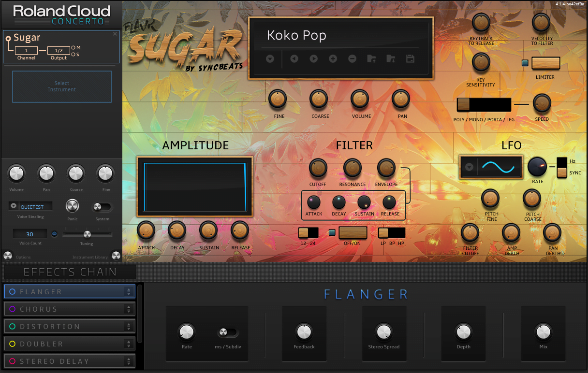
Task: Click the Velocity to Filter knob
Action: click(x=542, y=22)
